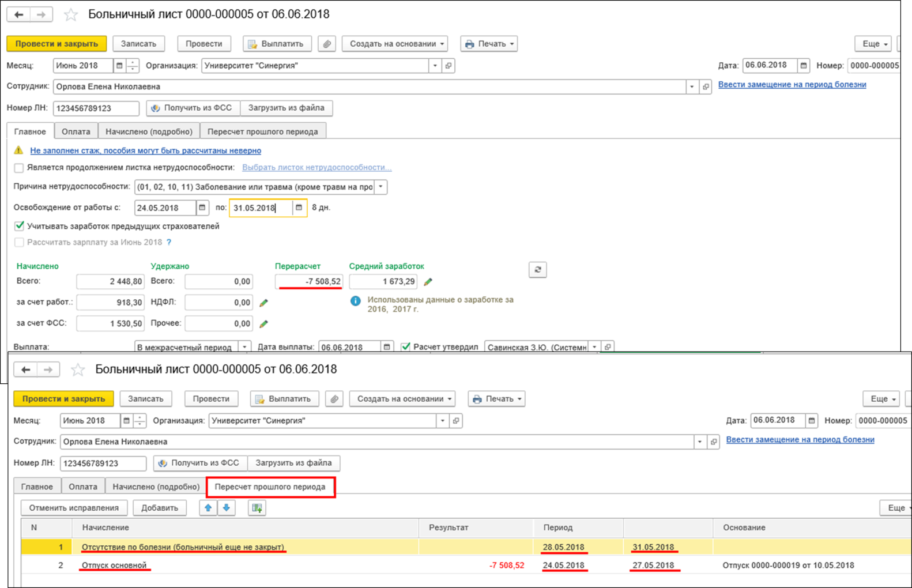The image size is (912, 588).
Task: Edit Средний заработок with pencil icon
Action: (x=428, y=282)
